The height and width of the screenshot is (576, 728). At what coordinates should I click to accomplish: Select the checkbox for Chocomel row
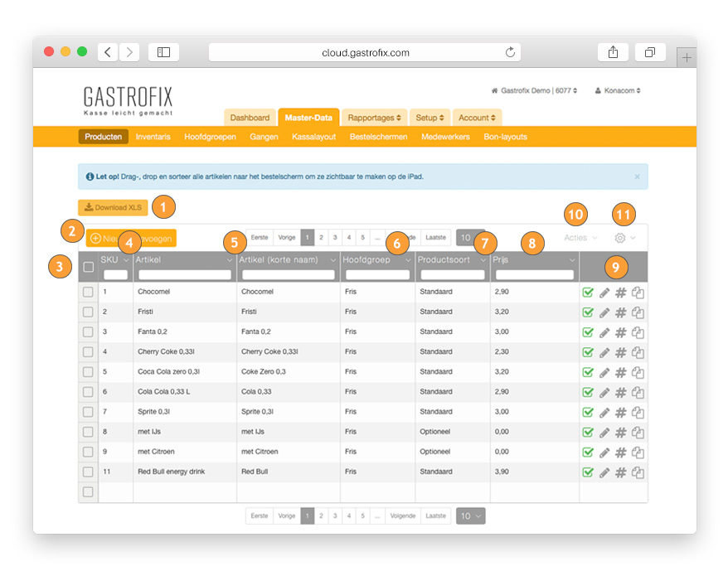[x=88, y=293]
